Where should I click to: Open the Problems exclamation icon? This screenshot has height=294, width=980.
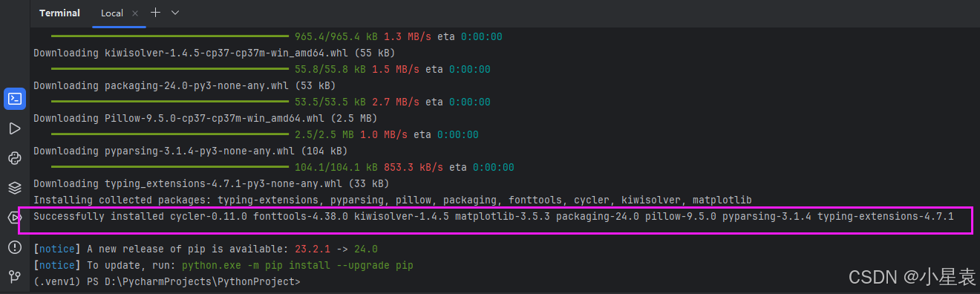[x=15, y=247]
